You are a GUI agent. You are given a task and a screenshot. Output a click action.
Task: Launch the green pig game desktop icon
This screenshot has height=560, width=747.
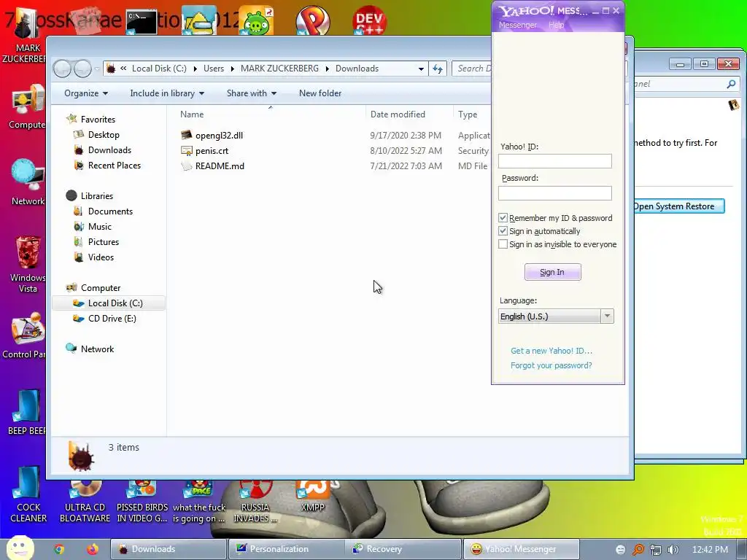[256, 21]
